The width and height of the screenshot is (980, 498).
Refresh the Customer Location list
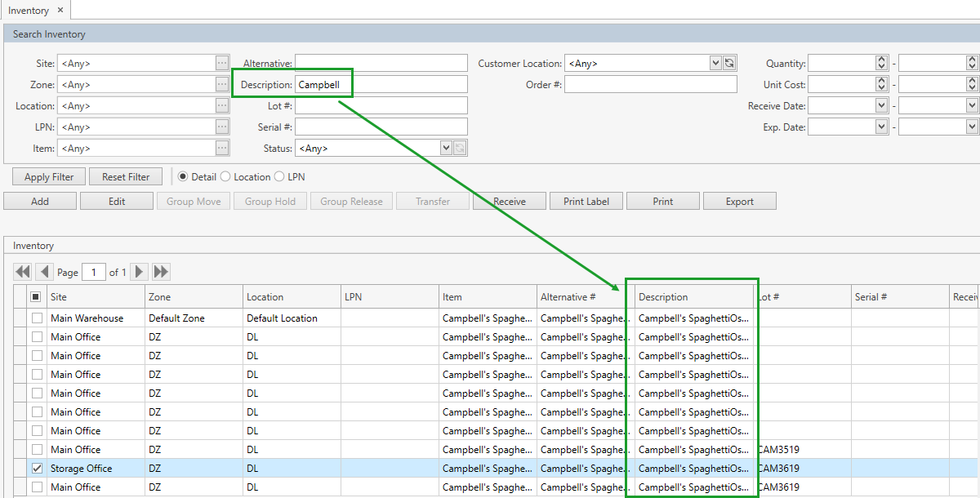(728, 63)
